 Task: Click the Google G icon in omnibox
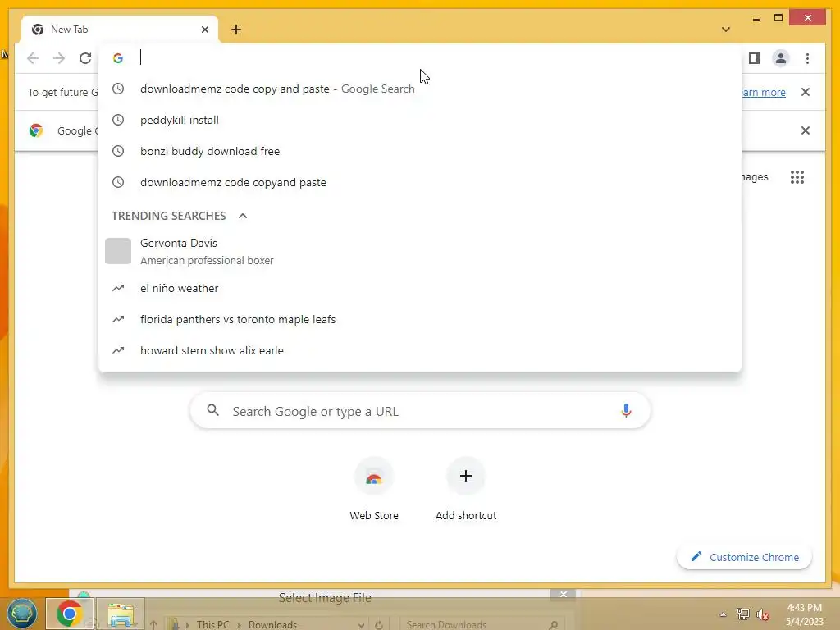(x=118, y=58)
